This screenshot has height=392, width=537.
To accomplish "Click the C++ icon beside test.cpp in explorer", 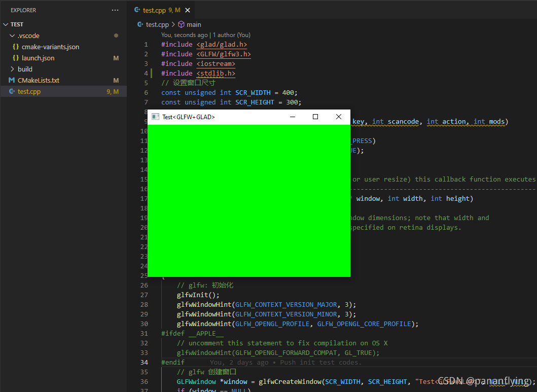I will 12,91.
